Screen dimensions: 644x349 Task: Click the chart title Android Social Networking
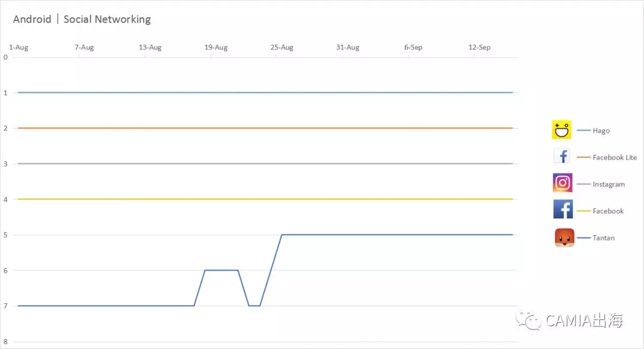click(x=82, y=19)
